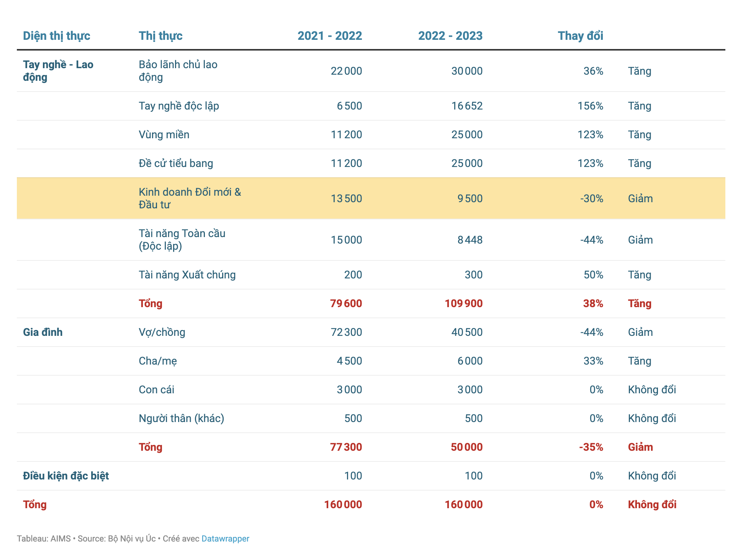This screenshot has height=553, width=756.
Task: Click the highlighted "Kinh doanh Đổi mới & Đầu tư" cell
Action: [190, 198]
